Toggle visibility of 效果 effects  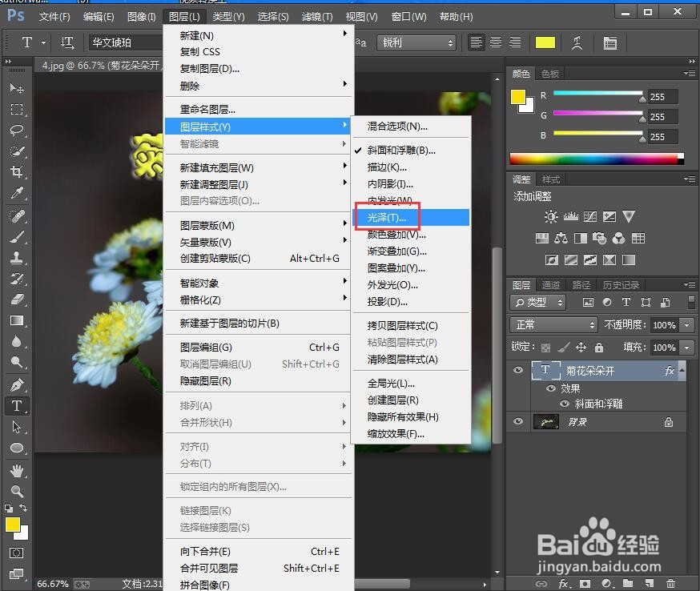[551, 388]
